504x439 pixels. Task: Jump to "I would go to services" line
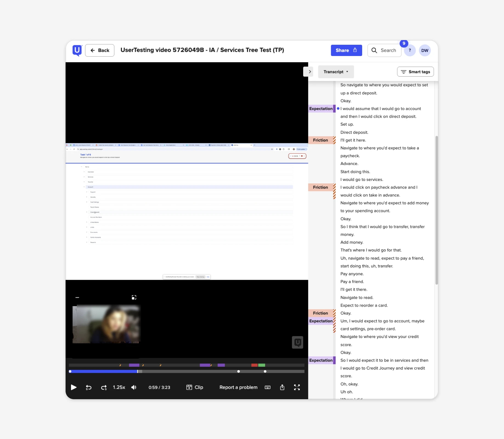(362, 180)
